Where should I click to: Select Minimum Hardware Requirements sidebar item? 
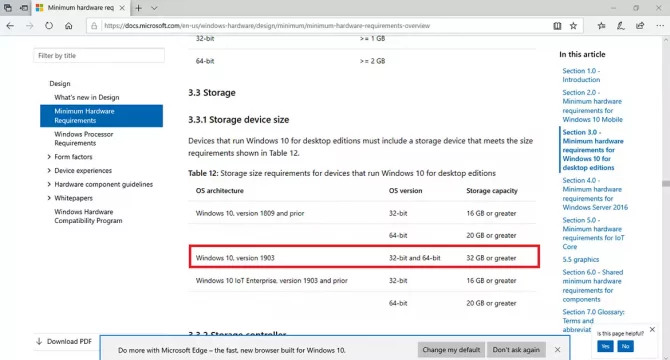click(x=101, y=116)
